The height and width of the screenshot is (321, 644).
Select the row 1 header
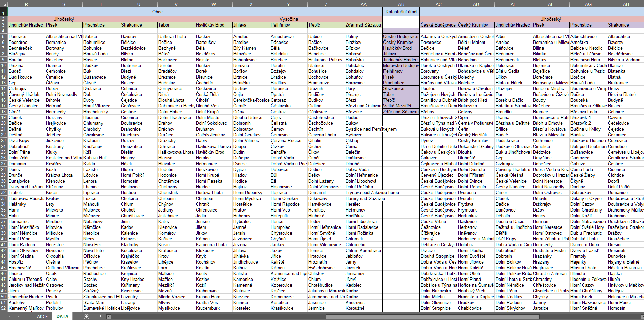click(3, 13)
